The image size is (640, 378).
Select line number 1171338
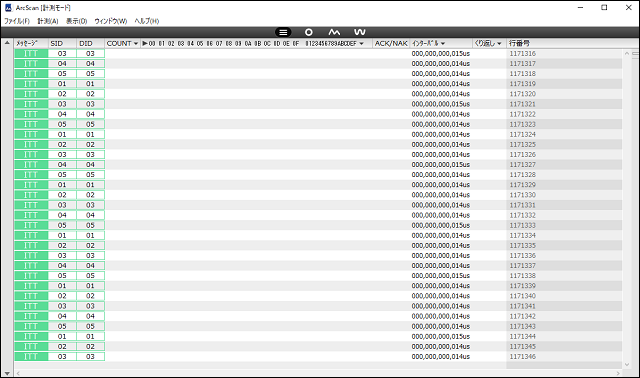tap(522, 276)
